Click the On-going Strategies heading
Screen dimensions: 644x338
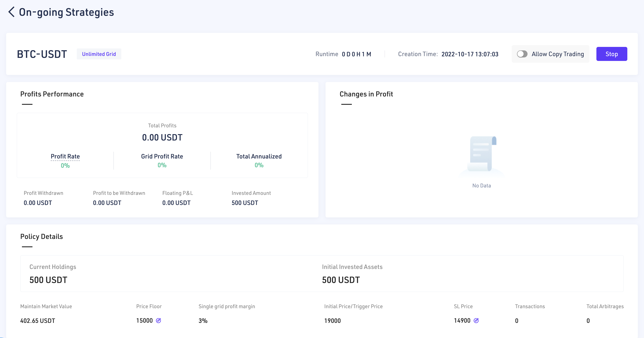coord(66,12)
